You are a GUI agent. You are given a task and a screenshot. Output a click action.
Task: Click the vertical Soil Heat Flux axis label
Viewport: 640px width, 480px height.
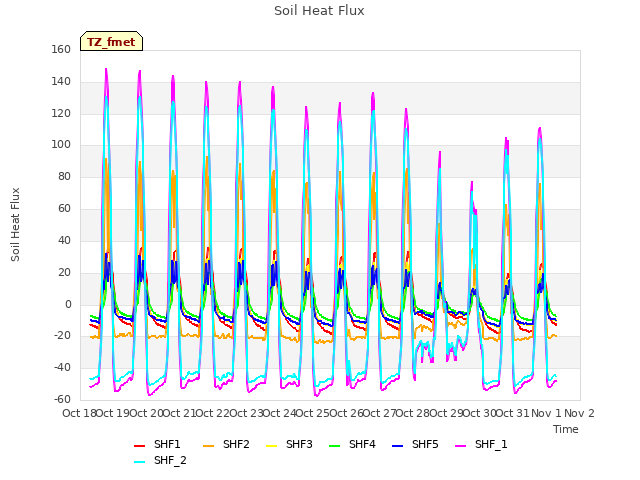(15, 224)
